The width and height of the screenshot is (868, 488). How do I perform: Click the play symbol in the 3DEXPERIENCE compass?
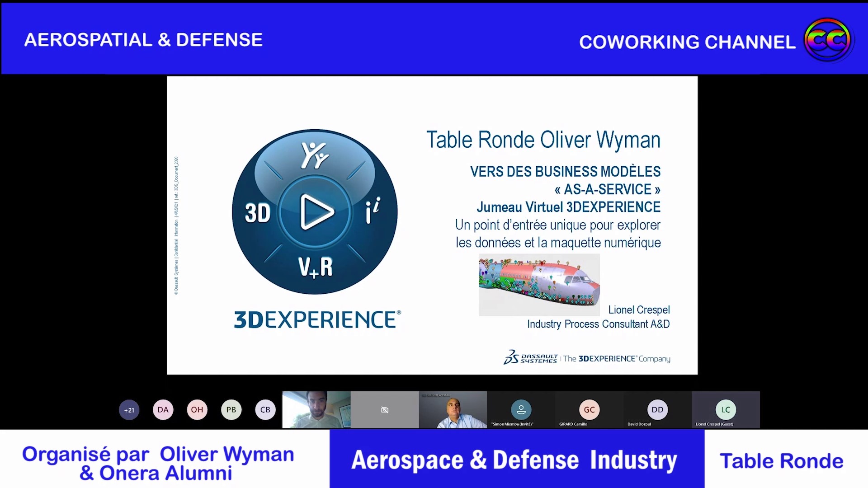click(316, 212)
